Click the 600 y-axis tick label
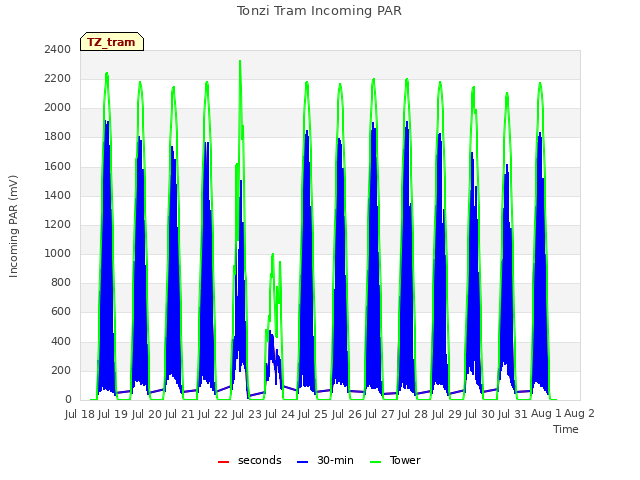Screen dimensions: 640x480 coord(61,312)
